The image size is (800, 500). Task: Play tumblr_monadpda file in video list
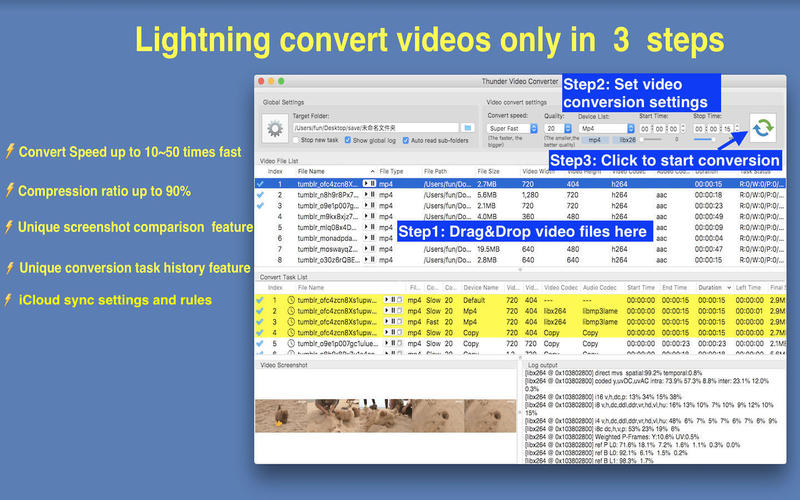(x=366, y=238)
